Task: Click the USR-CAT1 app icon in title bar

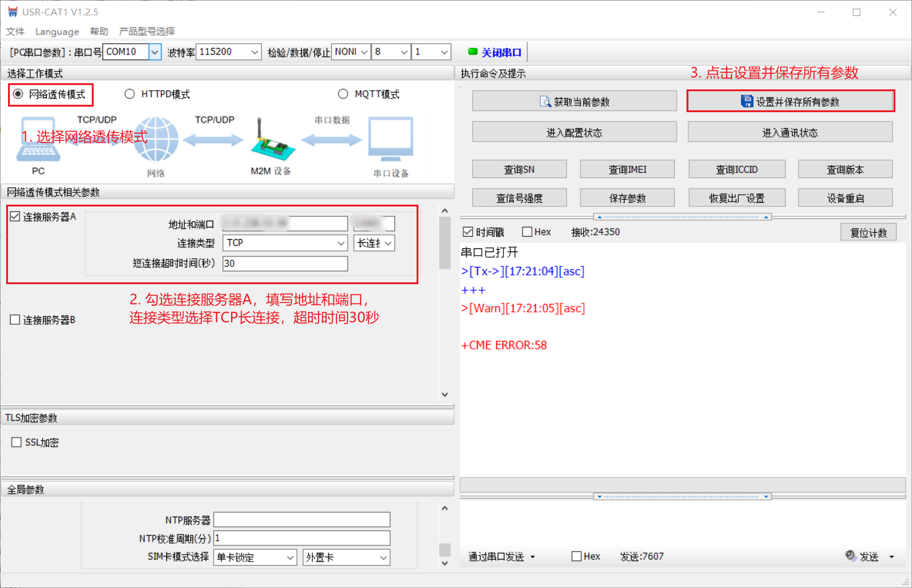Action: point(12,12)
